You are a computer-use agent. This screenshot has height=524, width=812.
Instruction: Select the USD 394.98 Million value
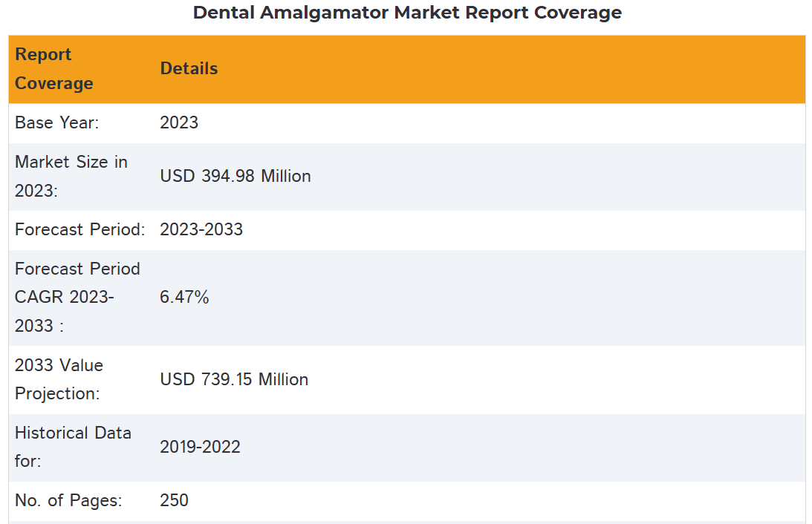235,176
